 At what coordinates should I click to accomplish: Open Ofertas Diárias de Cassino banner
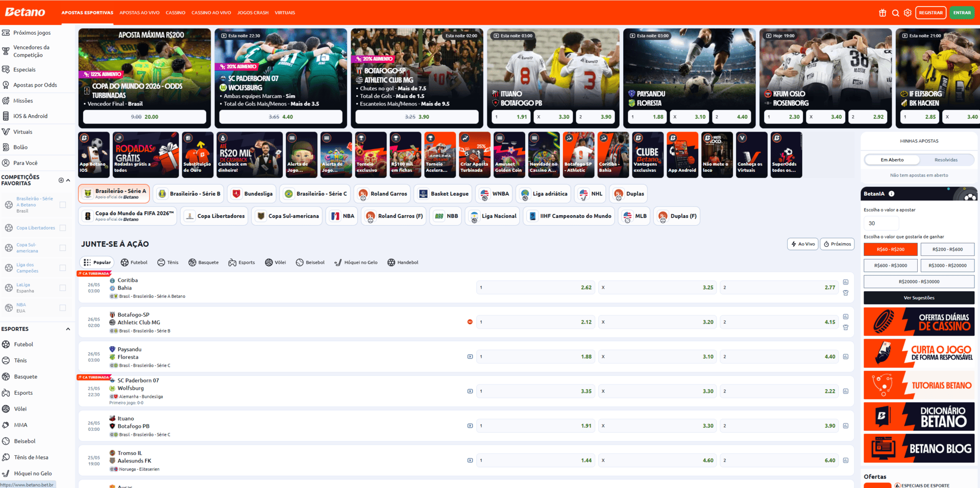pos(919,322)
